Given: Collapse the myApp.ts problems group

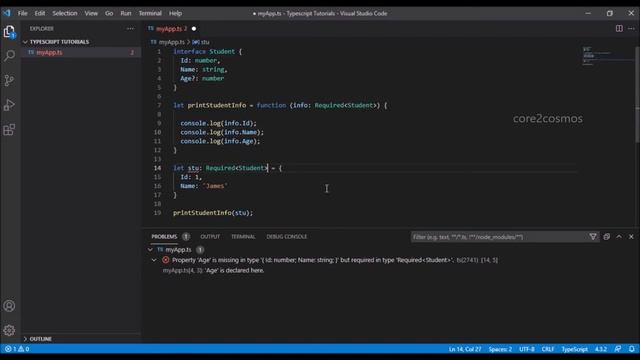Looking at the screenshot, I should [x=150, y=249].
